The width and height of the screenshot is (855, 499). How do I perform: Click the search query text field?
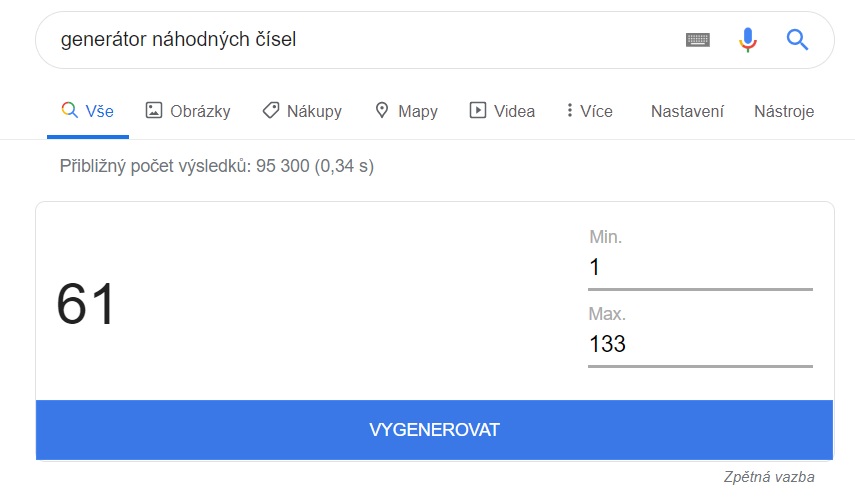point(350,40)
